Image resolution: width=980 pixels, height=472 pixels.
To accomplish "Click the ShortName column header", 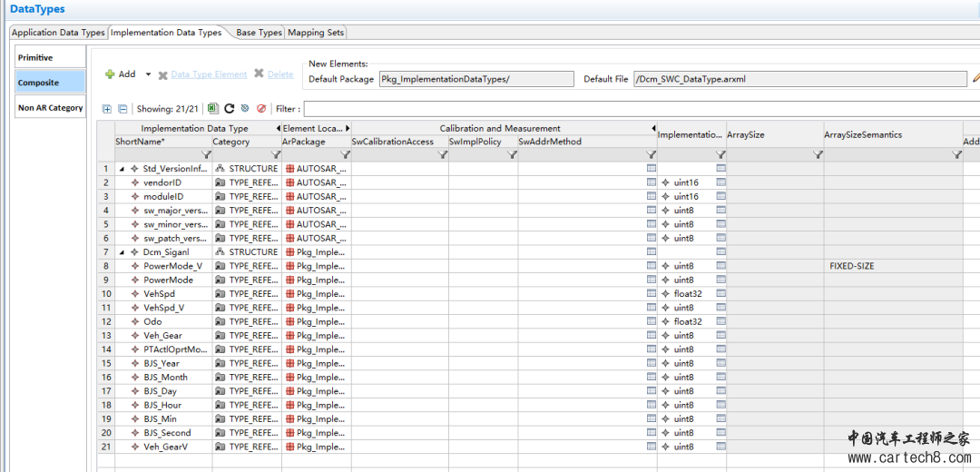I will 163,142.
